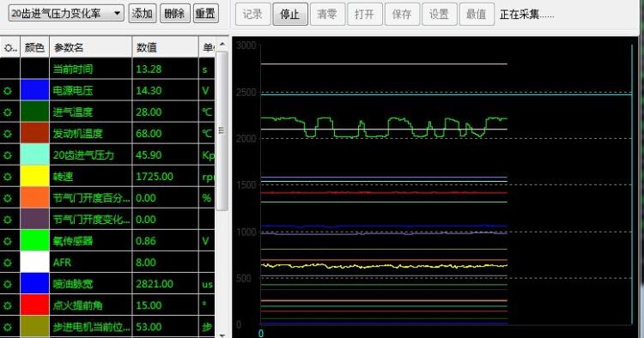
Task: Select the 喷油脉宽 parameter name
Action: coord(73,284)
